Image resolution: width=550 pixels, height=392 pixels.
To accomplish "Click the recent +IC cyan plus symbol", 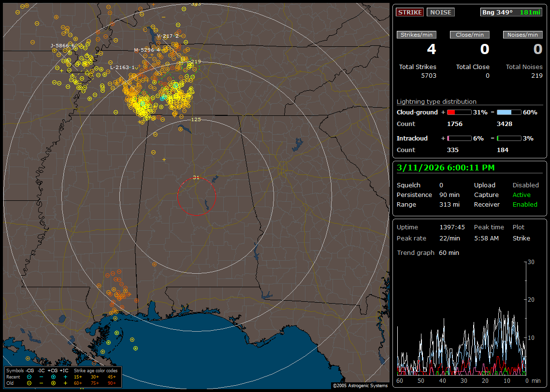I will (65, 377).
